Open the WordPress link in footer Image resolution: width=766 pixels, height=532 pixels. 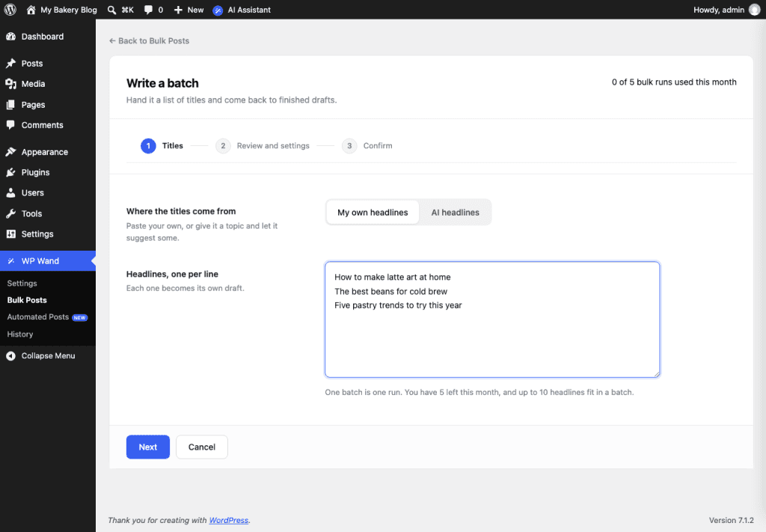pyautogui.click(x=229, y=520)
